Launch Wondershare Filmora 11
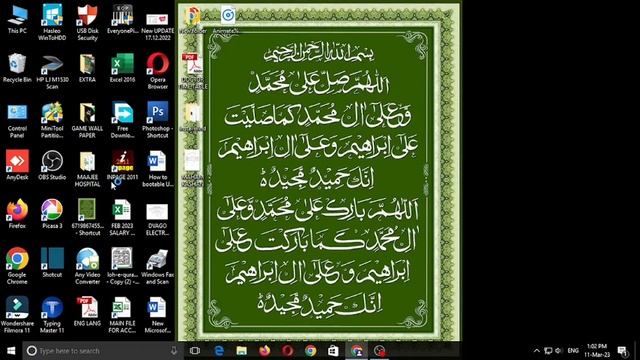 (x=17, y=315)
